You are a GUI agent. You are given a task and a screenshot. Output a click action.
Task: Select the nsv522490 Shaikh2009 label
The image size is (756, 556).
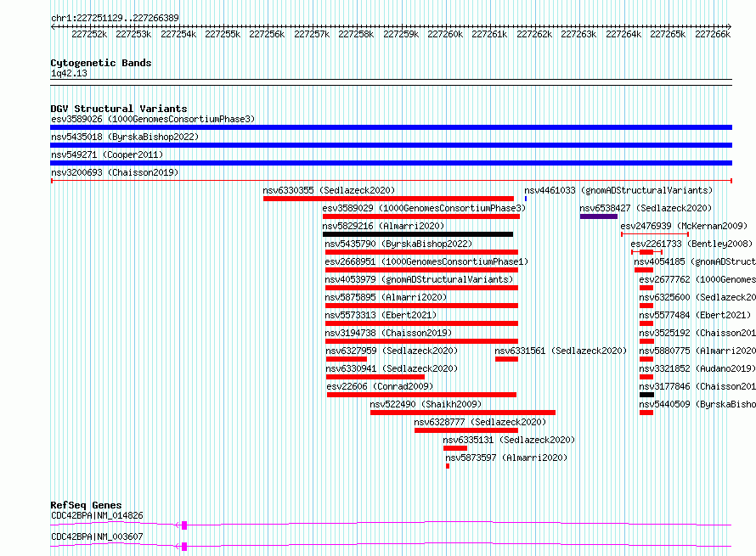(x=426, y=404)
